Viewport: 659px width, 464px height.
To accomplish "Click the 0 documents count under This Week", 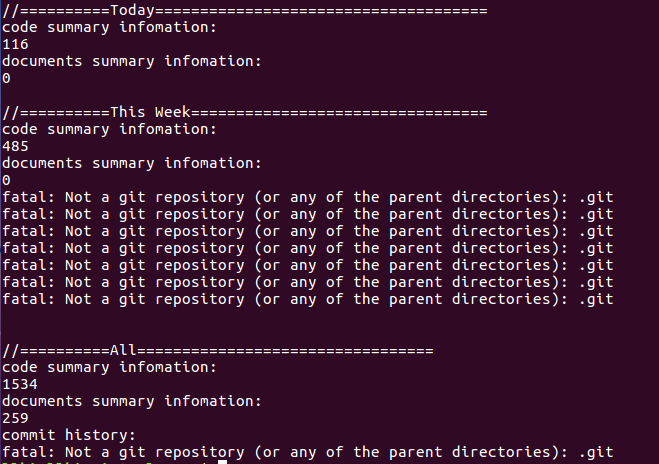I will (7, 180).
